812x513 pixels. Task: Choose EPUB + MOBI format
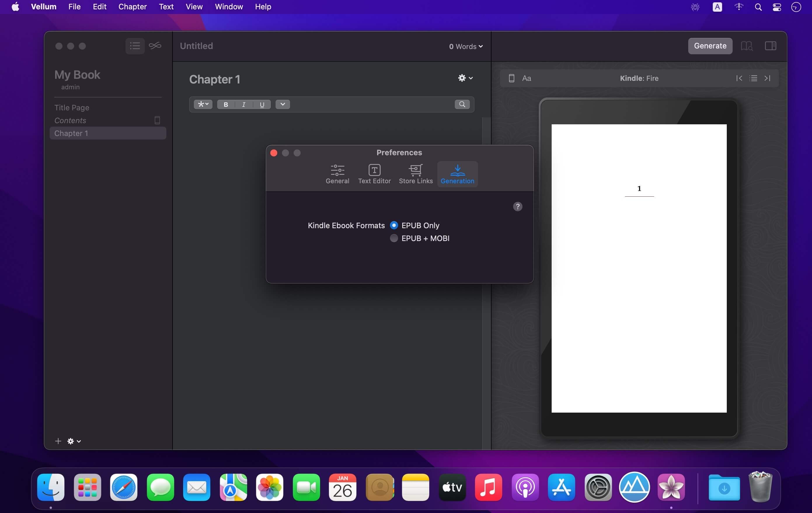coord(393,238)
